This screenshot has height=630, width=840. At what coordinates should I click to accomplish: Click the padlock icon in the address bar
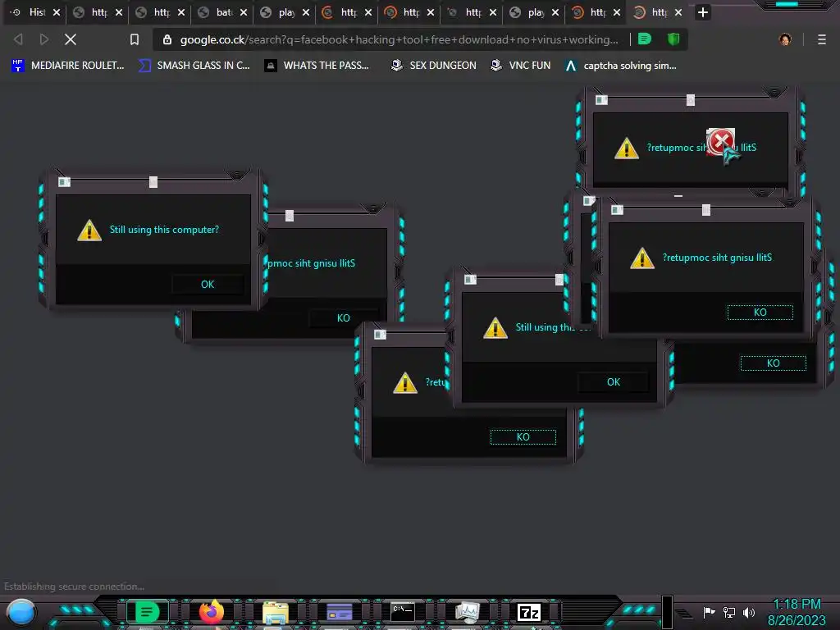point(167,39)
